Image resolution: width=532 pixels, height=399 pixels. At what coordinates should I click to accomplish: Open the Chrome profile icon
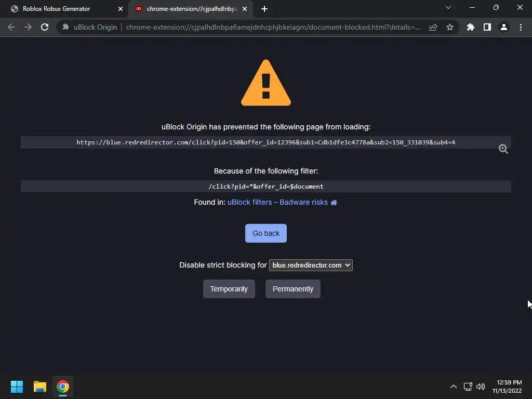pos(504,27)
